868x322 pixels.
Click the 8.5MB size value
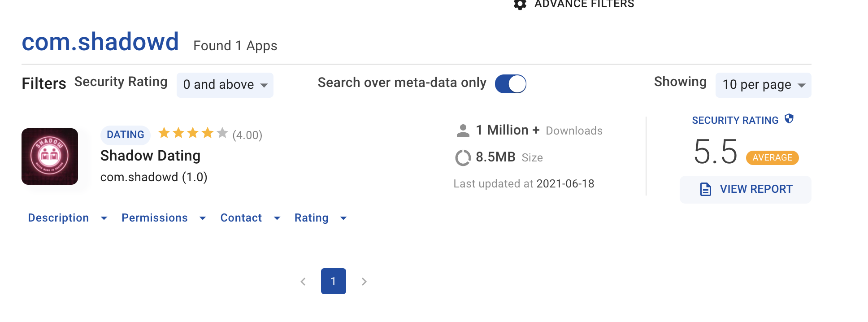tap(495, 157)
